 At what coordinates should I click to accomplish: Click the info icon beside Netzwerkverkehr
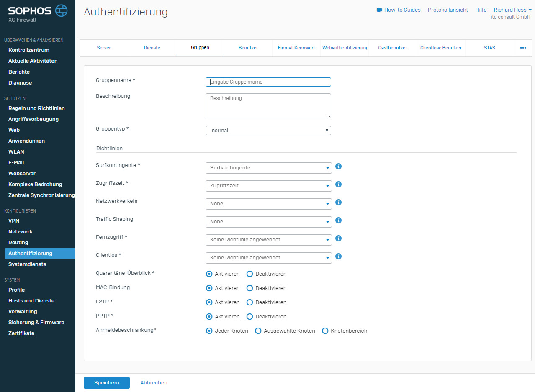(339, 202)
